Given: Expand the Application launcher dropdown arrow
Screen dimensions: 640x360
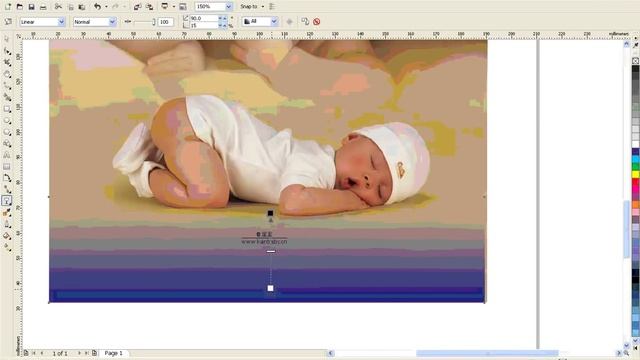Looking at the screenshot, I should (x=173, y=7).
